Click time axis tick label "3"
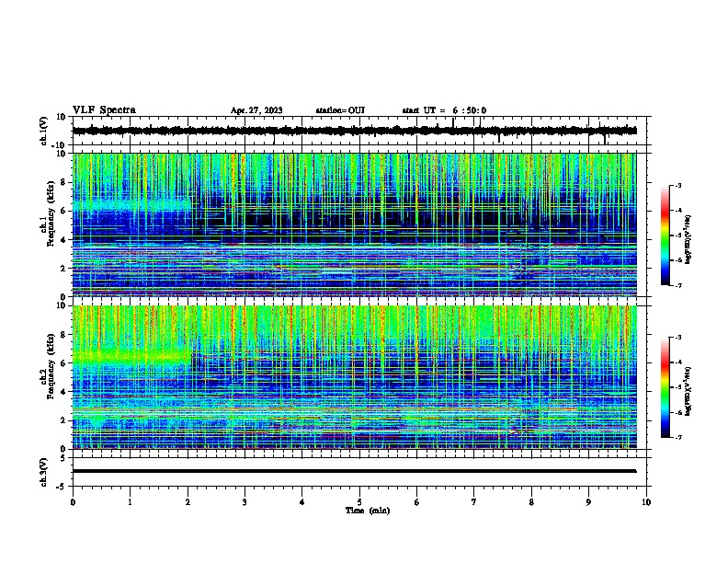728x563 pixels. coord(245,502)
